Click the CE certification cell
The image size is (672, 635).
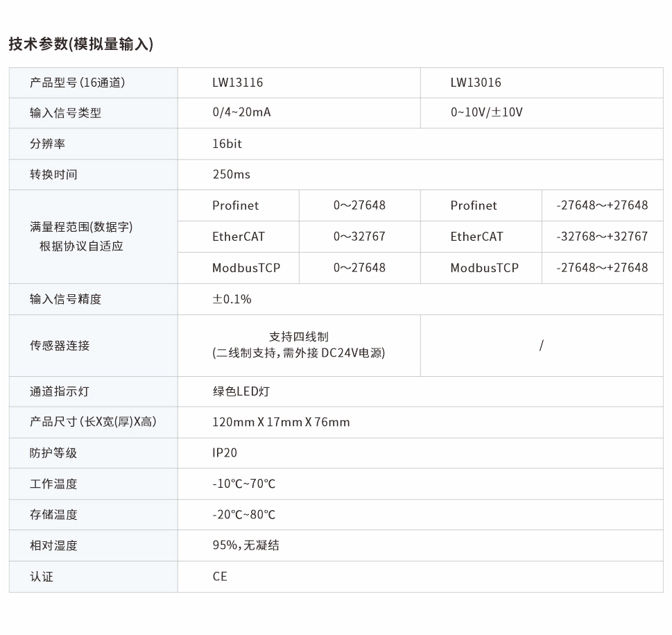[x=221, y=577]
